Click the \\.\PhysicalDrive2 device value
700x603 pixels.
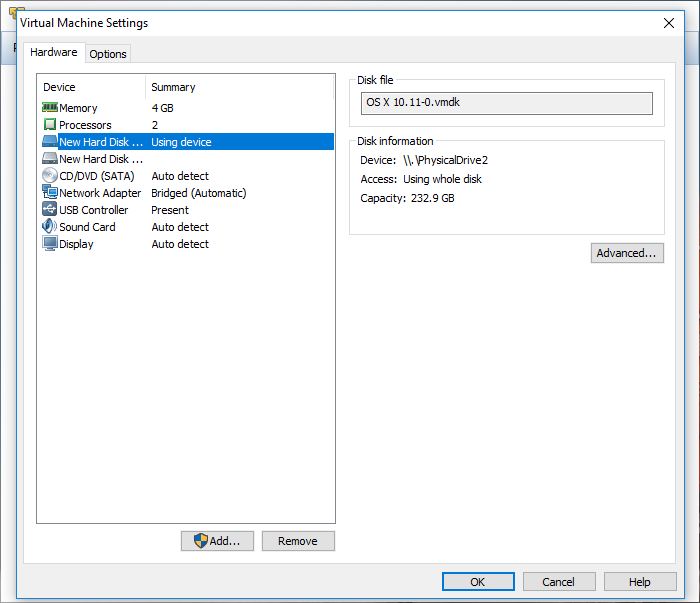[446, 160]
